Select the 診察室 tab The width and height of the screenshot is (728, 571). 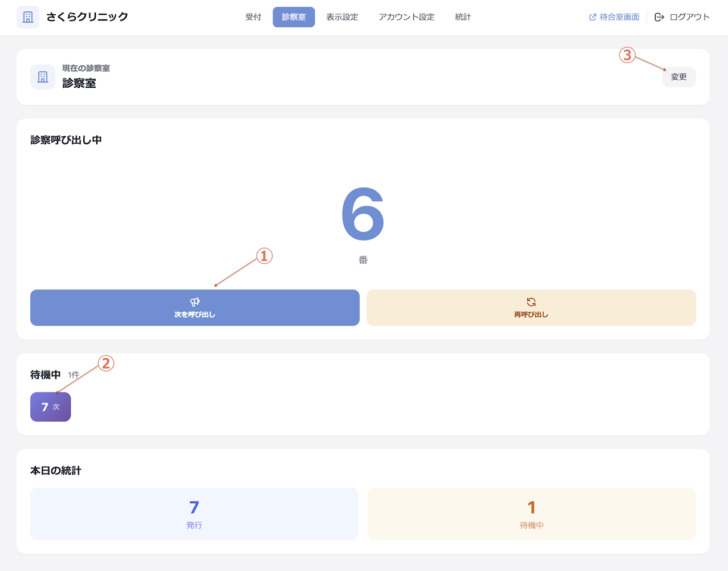[x=293, y=17]
